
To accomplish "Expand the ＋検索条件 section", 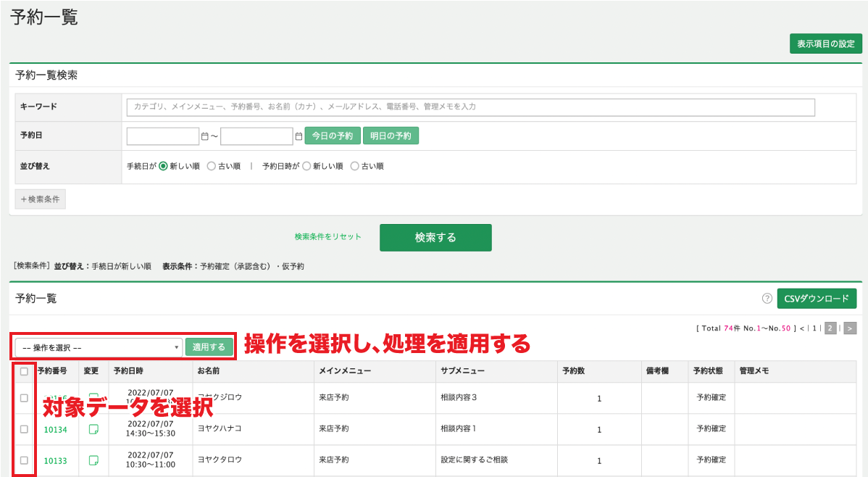I will pos(41,199).
